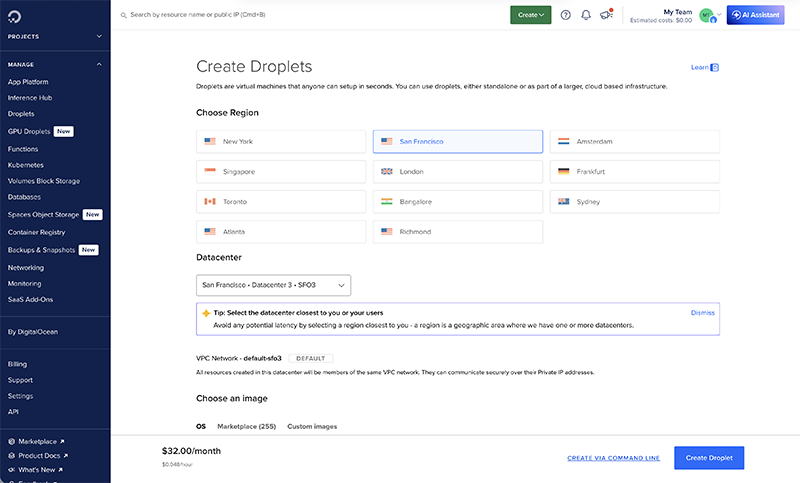800x483 pixels.
Task: Switch to the Marketplace (255) tab
Action: (x=246, y=426)
